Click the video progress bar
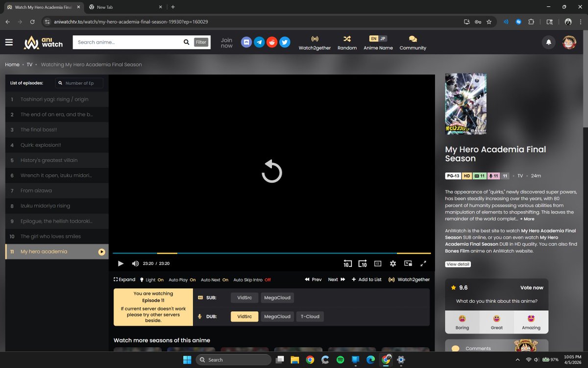The image size is (588, 368). tap(272, 253)
